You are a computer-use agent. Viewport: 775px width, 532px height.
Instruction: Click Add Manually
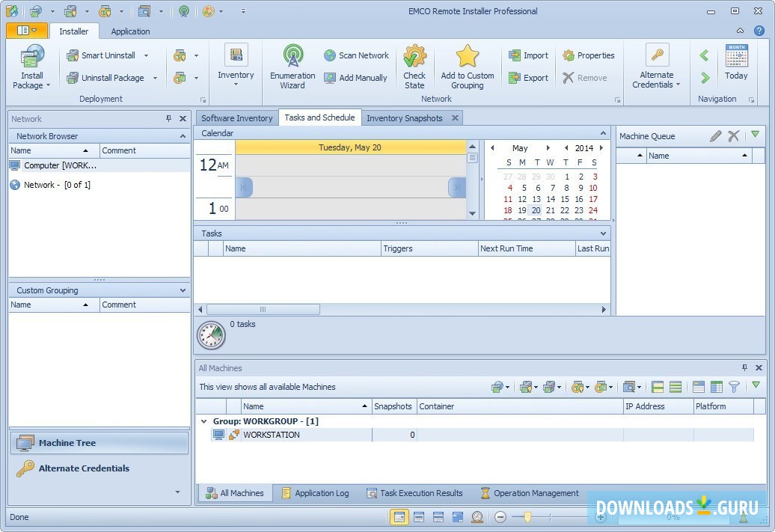tap(355, 78)
